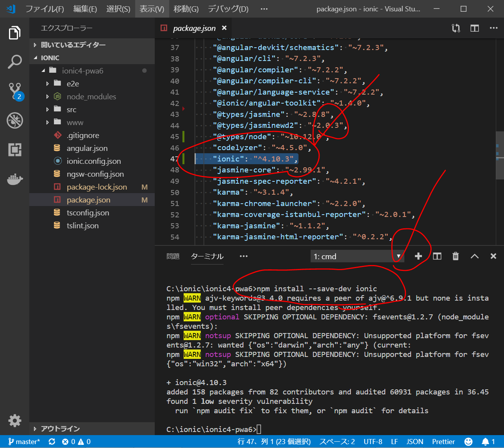The width and height of the screenshot is (504, 448).
Task: Open the ファイル(F) menu
Action: click(x=45, y=9)
